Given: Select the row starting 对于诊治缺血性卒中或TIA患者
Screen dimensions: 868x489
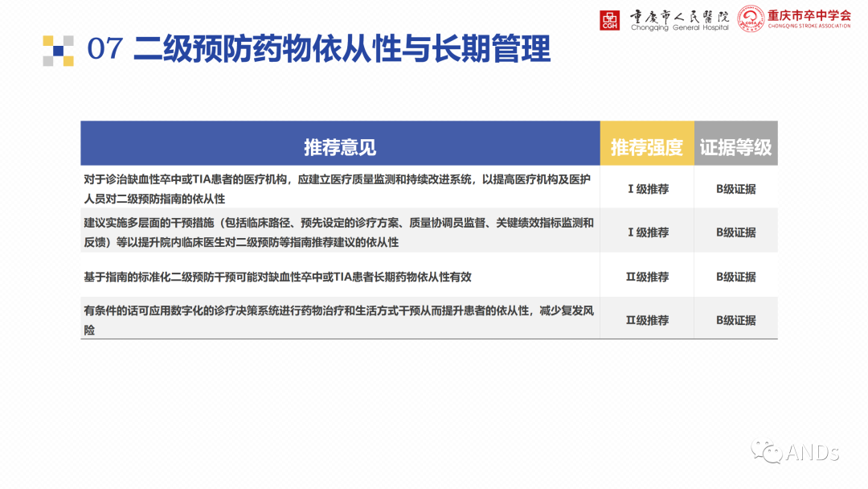Looking at the screenshot, I should [x=429, y=187].
